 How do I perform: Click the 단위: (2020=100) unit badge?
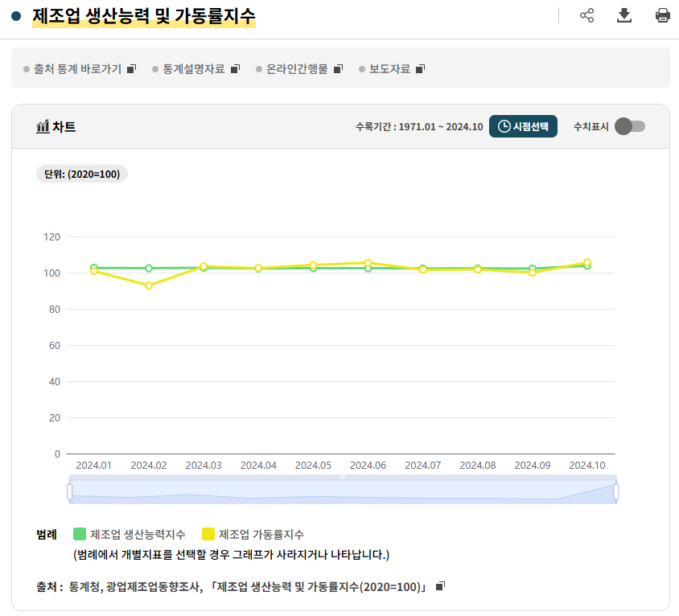pyautogui.click(x=82, y=174)
